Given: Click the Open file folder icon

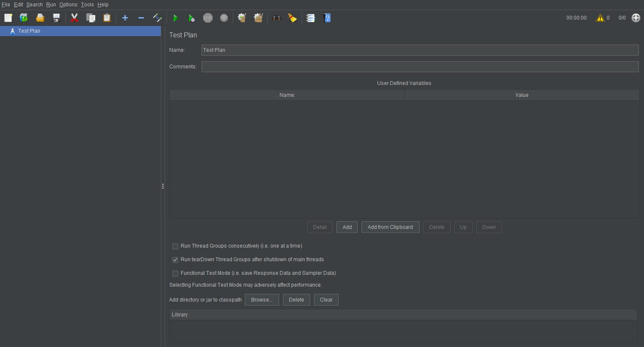Looking at the screenshot, I should tap(40, 18).
